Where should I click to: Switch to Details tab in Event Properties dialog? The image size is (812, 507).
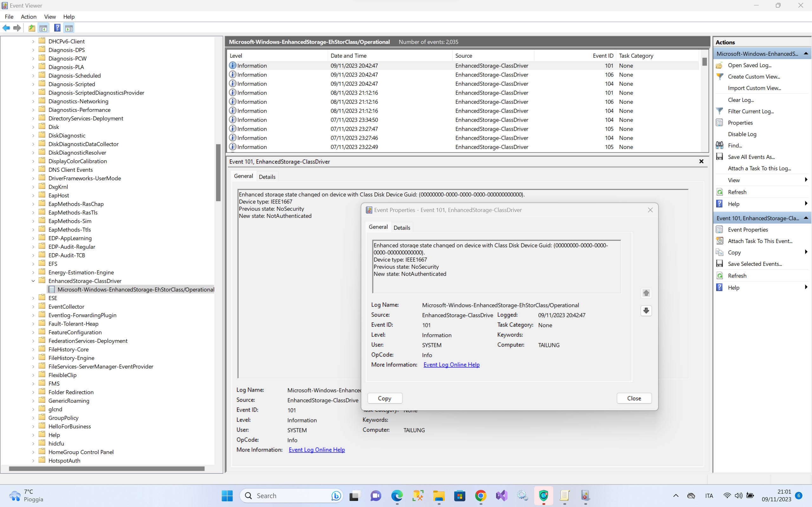coord(402,228)
